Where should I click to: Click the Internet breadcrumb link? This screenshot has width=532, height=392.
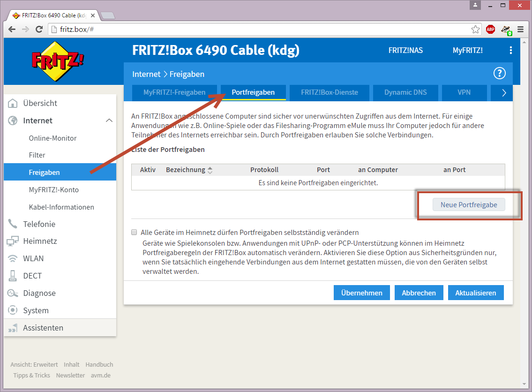click(146, 74)
